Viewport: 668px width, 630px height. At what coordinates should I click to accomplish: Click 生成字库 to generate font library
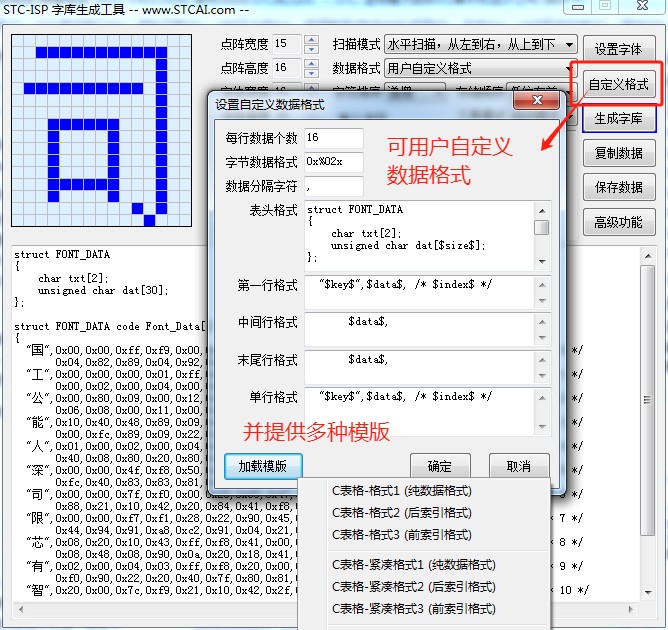619,118
